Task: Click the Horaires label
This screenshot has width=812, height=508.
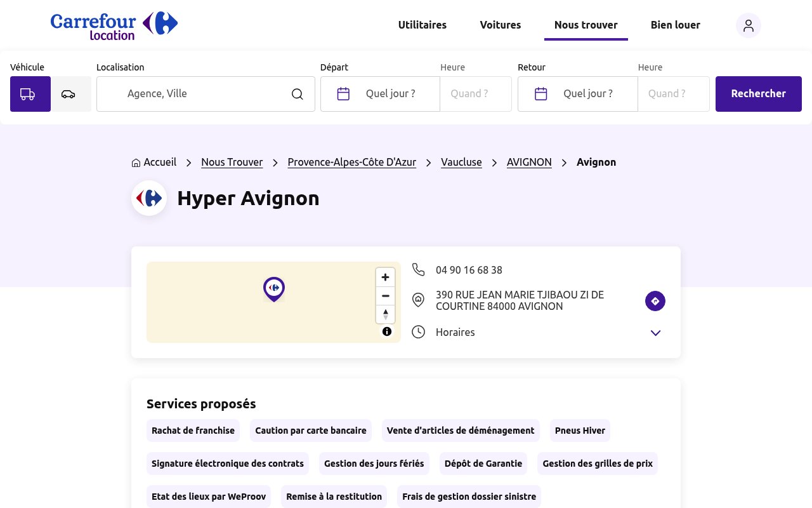Action: pyautogui.click(x=455, y=333)
